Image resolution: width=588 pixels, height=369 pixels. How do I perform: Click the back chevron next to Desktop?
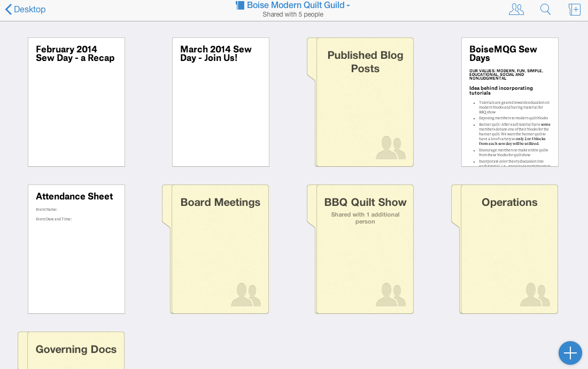click(x=8, y=9)
